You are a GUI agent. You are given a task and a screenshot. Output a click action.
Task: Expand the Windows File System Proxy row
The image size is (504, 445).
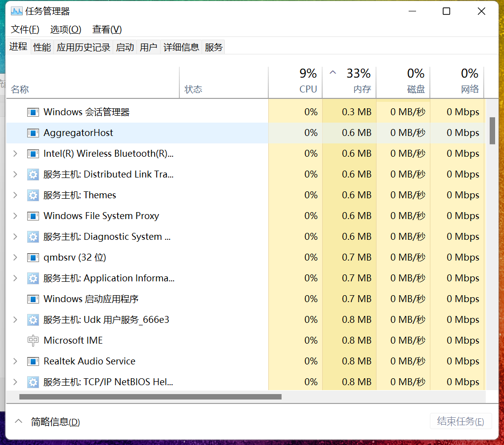[15, 216]
